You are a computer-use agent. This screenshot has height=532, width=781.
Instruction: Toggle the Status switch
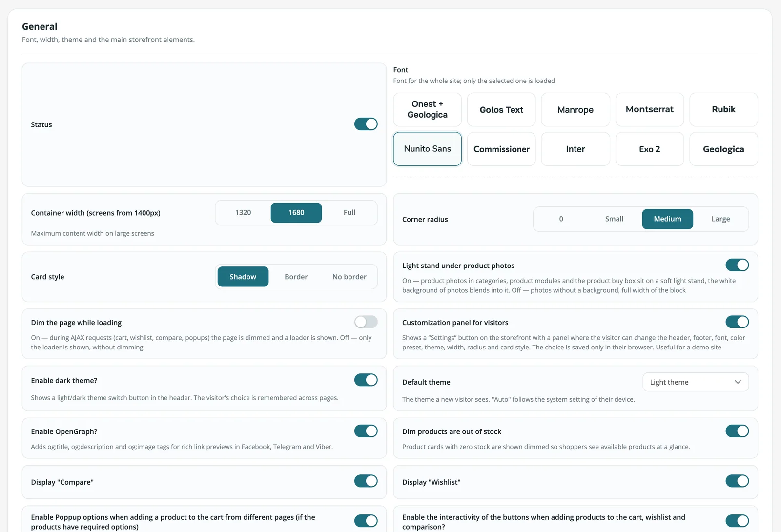click(366, 124)
